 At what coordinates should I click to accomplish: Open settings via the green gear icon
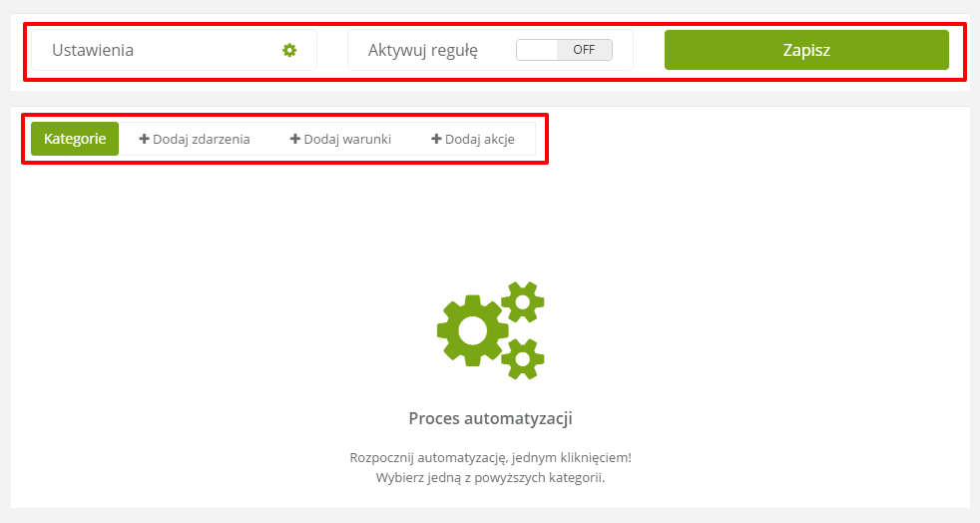coord(288,50)
